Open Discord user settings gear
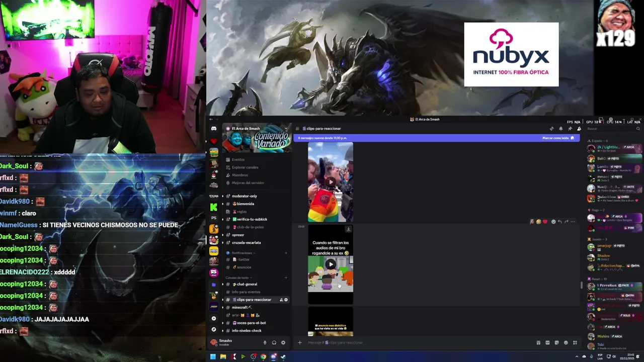 point(283,342)
